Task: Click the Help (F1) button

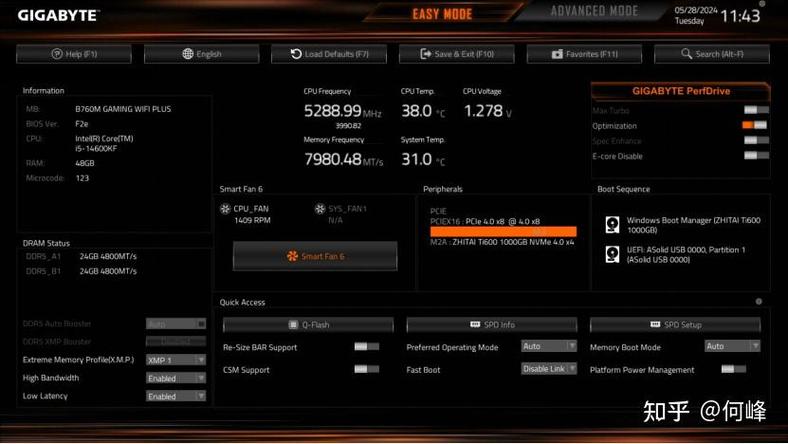Action: pos(74,54)
